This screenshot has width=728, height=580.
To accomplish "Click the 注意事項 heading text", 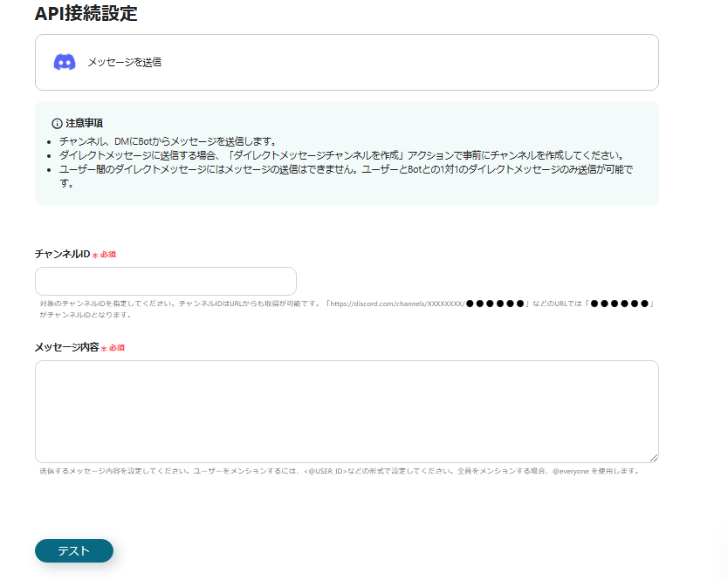I will [85, 124].
